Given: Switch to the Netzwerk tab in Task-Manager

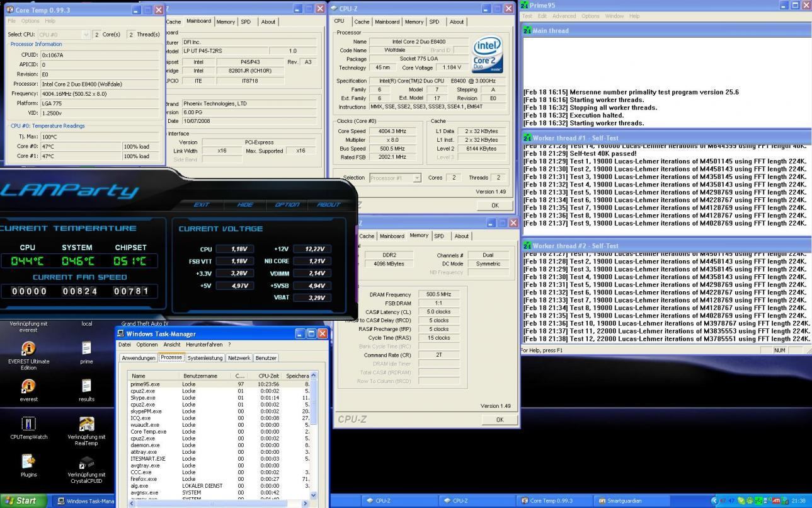Looking at the screenshot, I should 239,358.
